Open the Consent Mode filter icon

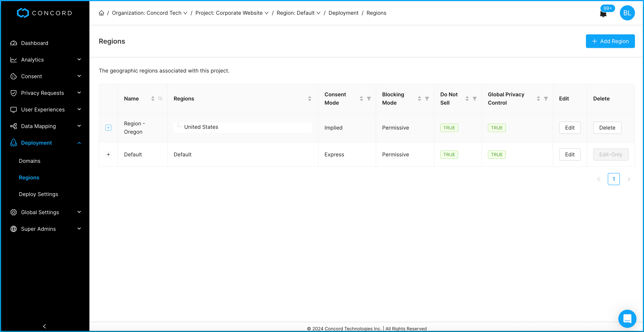(x=369, y=99)
